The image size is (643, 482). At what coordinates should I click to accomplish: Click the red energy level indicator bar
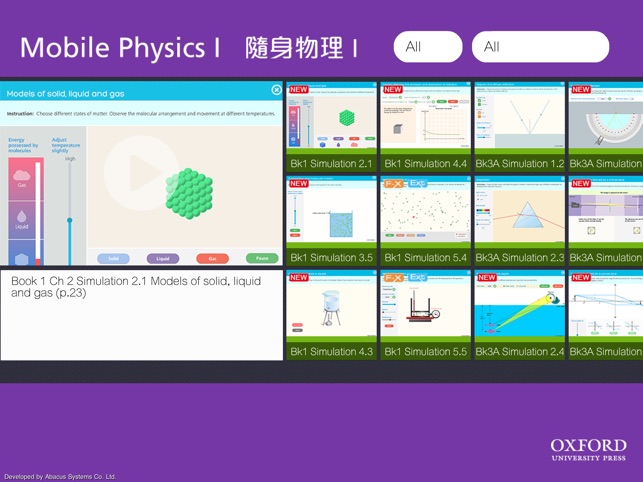click(38, 262)
